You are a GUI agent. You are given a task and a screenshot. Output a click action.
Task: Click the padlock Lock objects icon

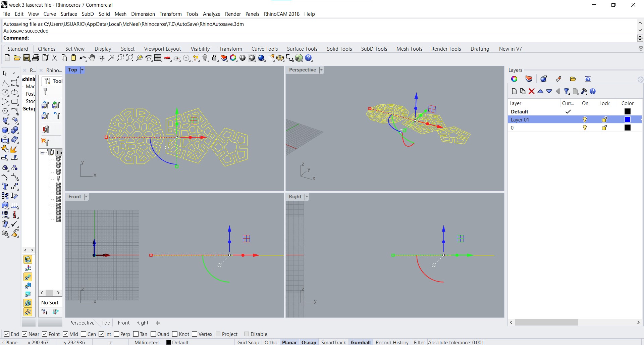214,58
